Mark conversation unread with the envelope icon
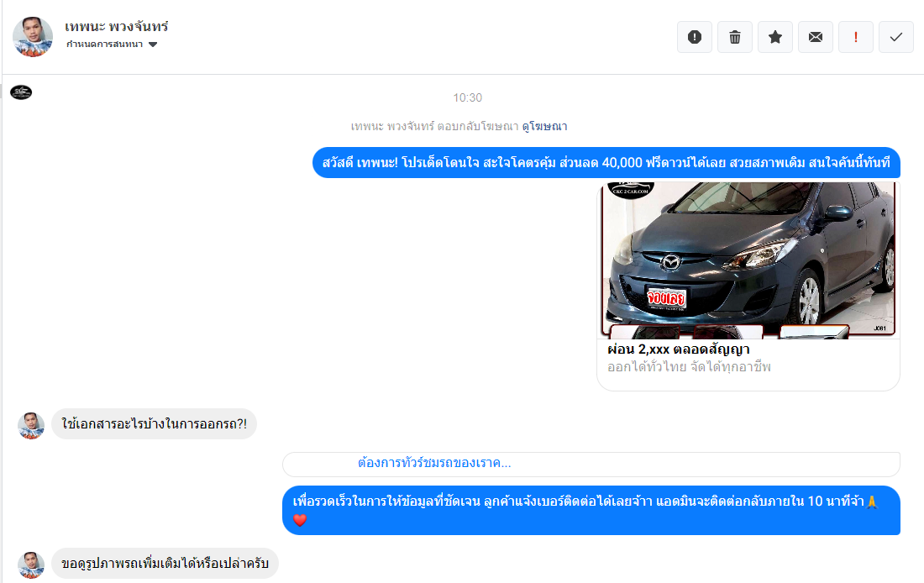 pos(816,37)
